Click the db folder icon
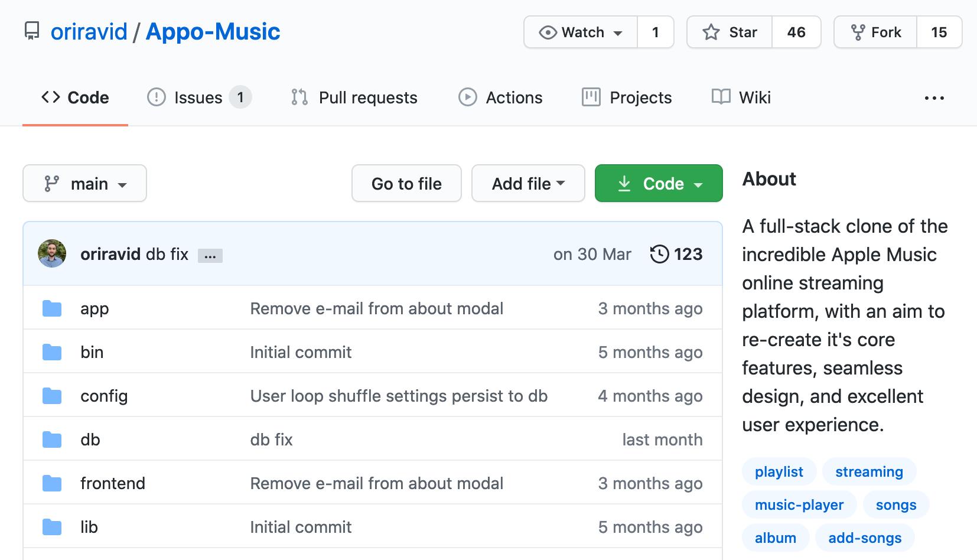 pyautogui.click(x=52, y=439)
